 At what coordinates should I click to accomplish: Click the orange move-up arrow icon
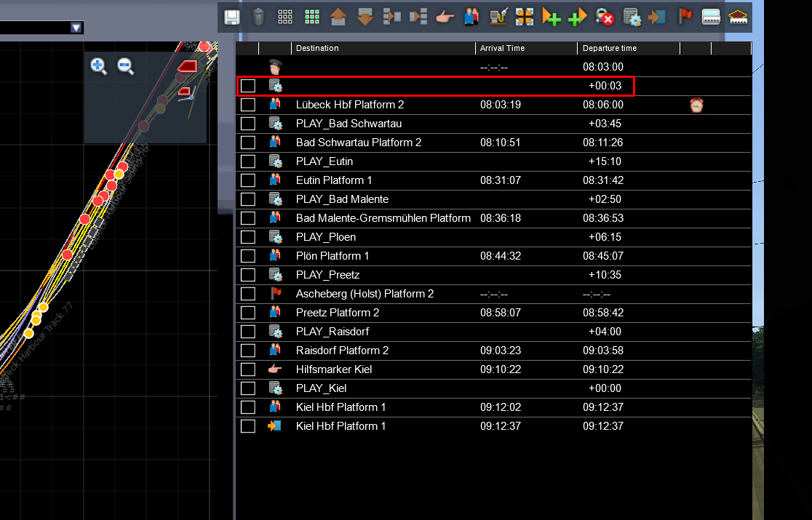[338, 17]
